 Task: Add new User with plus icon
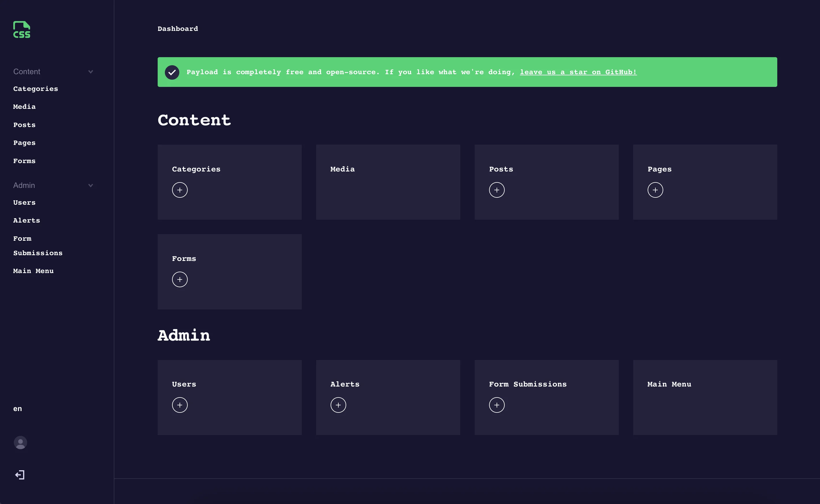(180, 405)
